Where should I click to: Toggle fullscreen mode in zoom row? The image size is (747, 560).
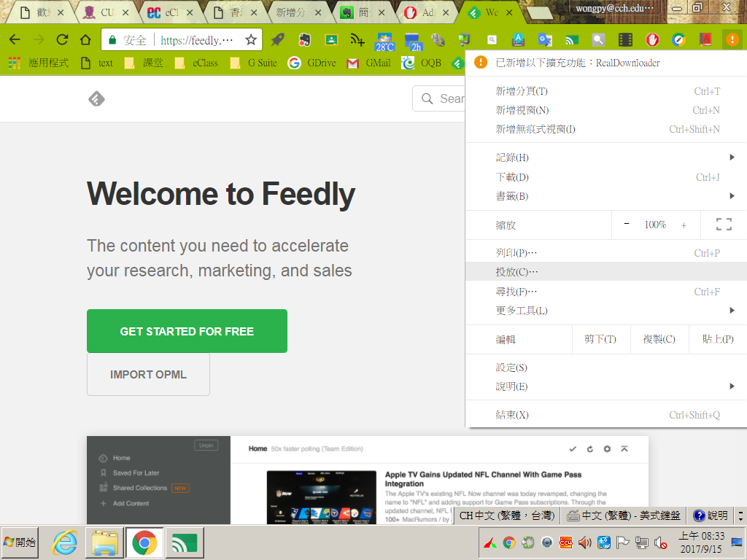point(724,225)
